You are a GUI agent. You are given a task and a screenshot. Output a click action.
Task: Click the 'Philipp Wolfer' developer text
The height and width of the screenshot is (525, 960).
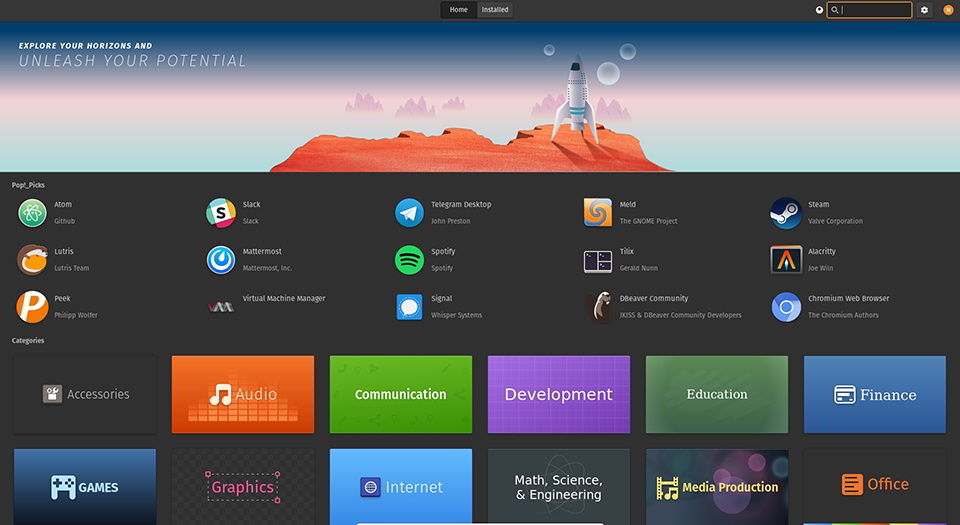coord(76,315)
